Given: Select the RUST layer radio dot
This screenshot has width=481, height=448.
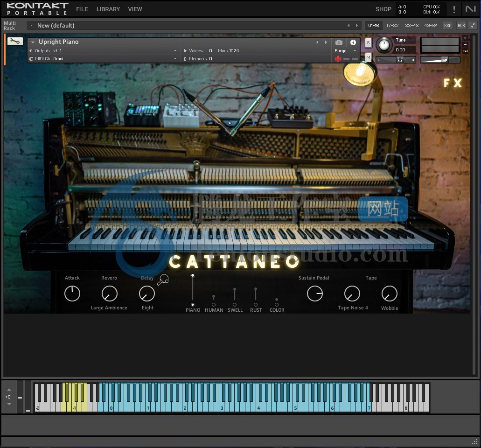Looking at the screenshot, I should point(256,305).
